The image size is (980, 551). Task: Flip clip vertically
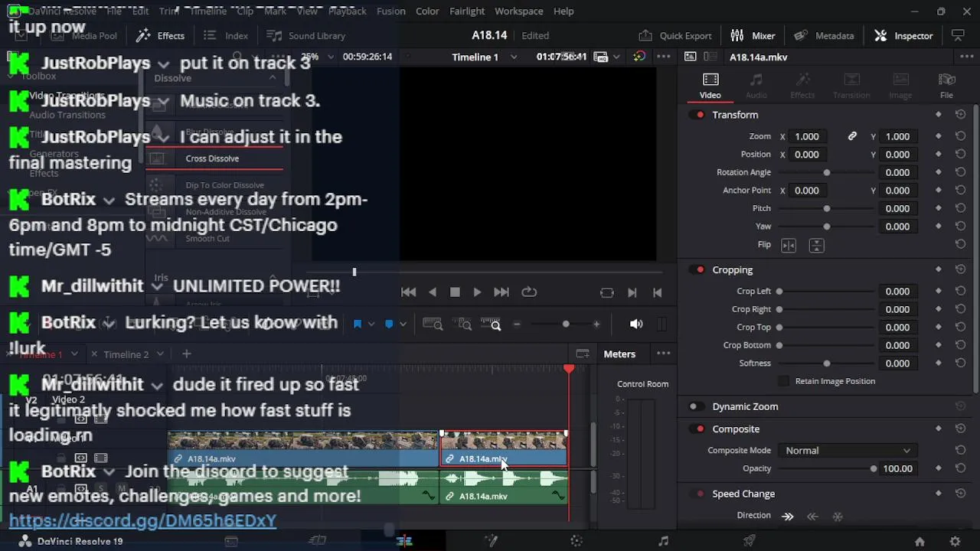(x=816, y=245)
